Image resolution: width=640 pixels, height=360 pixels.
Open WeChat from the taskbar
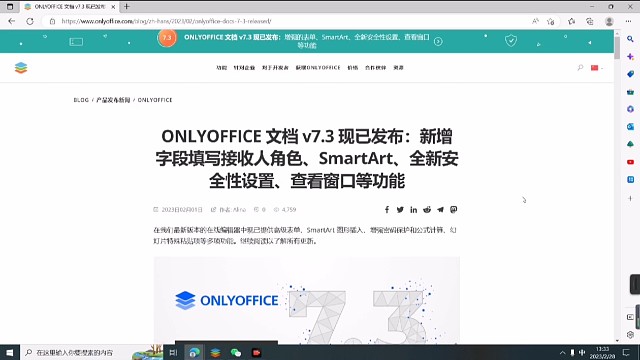click(x=236, y=352)
